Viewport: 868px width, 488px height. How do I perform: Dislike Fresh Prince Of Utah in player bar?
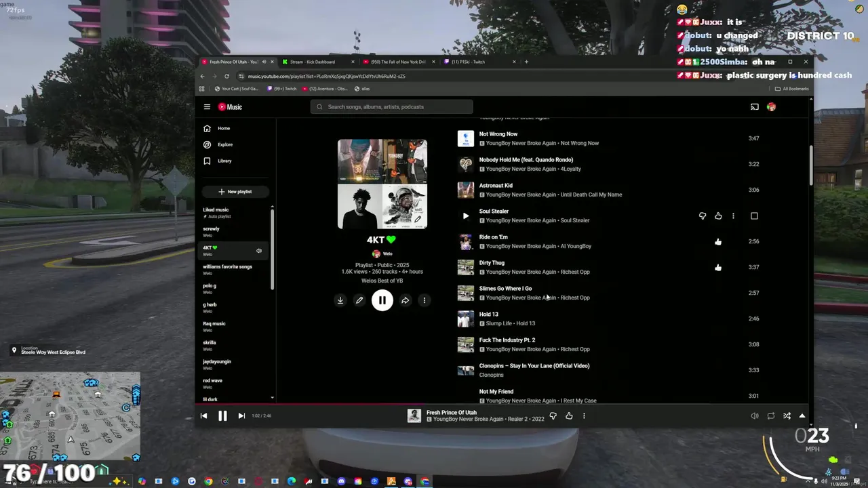click(x=553, y=416)
